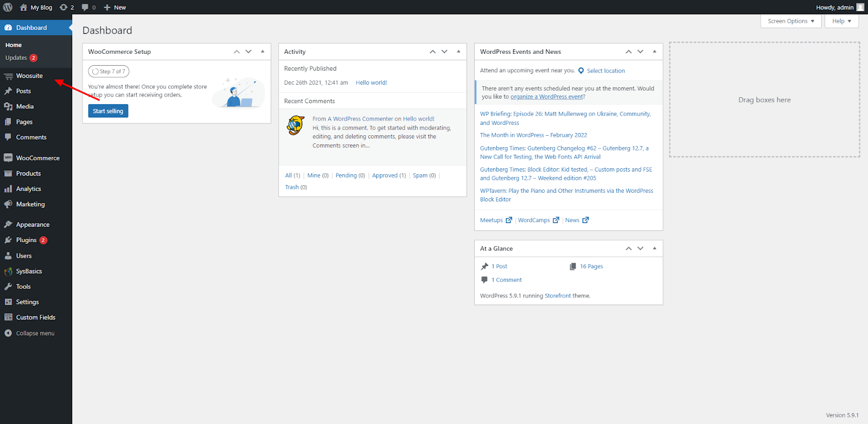Move WordPress Events and News up
This screenshot has width=868, height=424.
click(628, 52)
